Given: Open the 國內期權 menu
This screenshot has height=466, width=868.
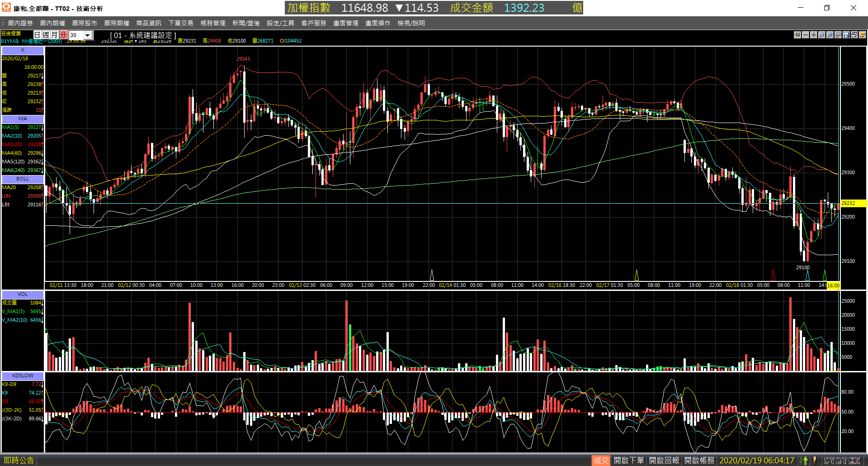Looking at the screenshot, I should tap(52, 23).
